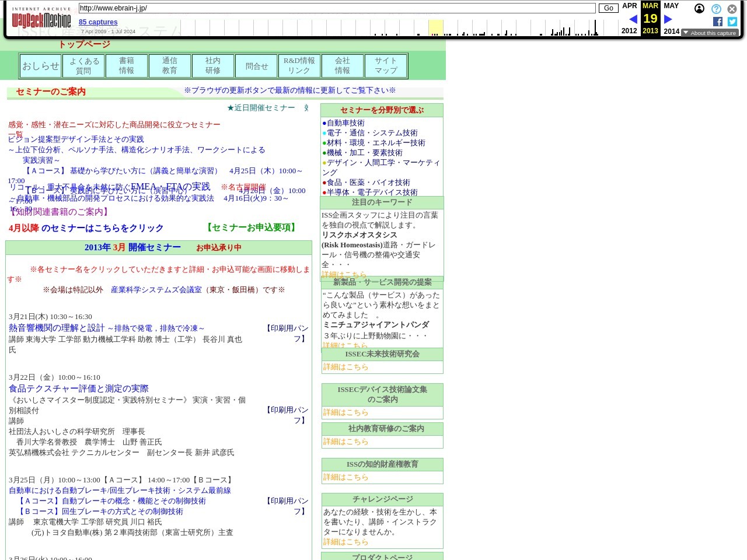Open the R&D情報リンク navigation tab
Viewport: 747px width, 560px height.
(299, 66)
